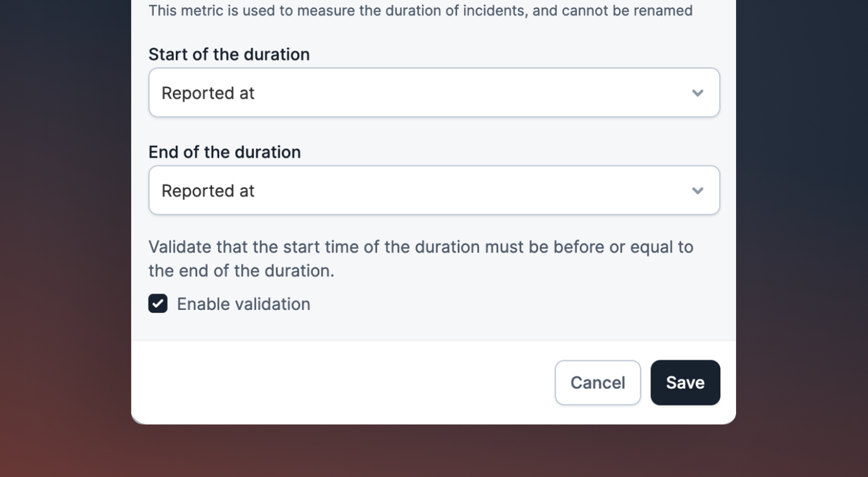
Task: Click the checkmark icon beside Enable validation
Action: click(158, 303)
